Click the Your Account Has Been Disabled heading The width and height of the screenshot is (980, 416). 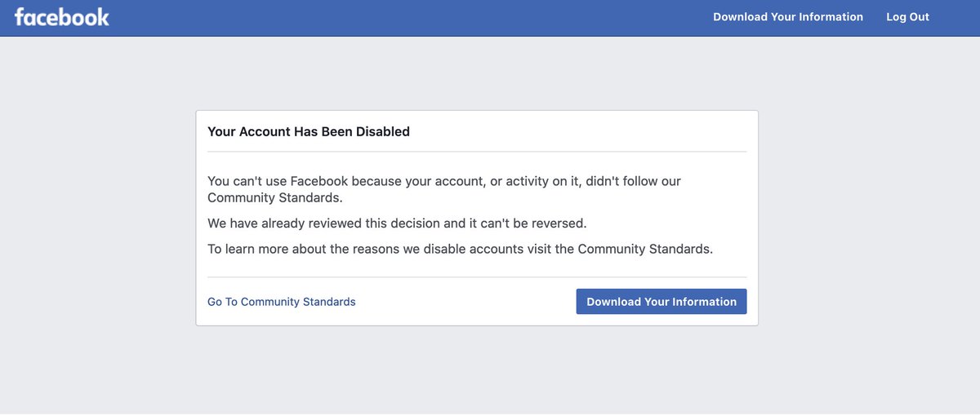(x=308, y=131)
